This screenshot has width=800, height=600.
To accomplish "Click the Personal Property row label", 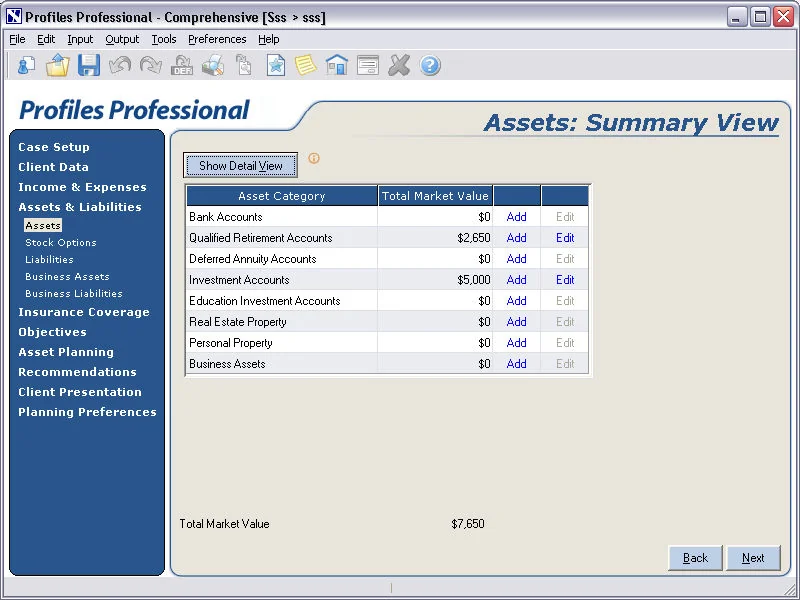I will 231,343.
